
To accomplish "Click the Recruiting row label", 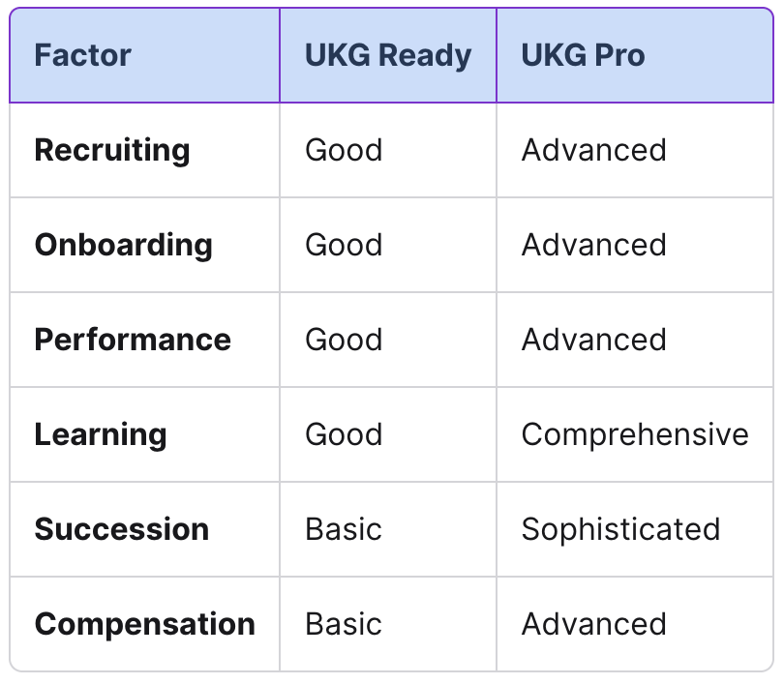I will (112, 150).
